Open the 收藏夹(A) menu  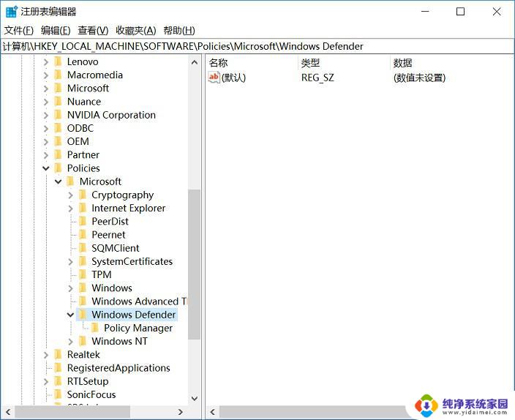(x=135, y=31)
